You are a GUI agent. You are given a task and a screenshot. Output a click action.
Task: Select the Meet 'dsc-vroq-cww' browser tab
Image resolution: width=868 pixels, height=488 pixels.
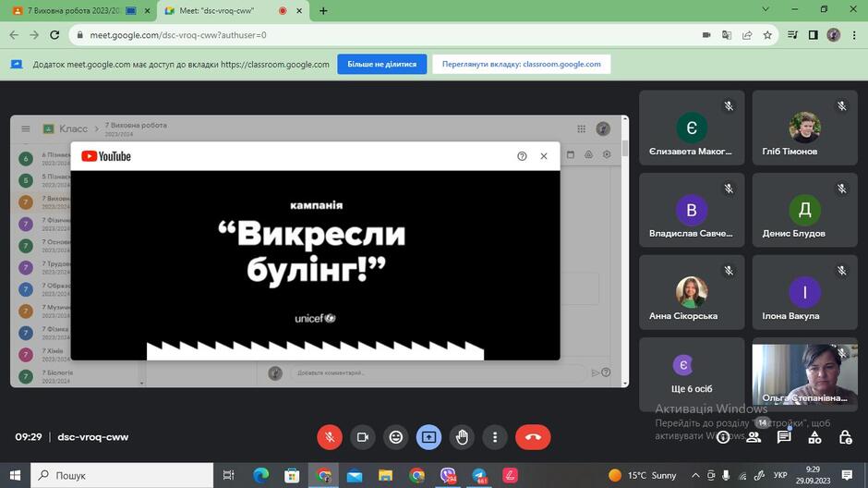233,10
